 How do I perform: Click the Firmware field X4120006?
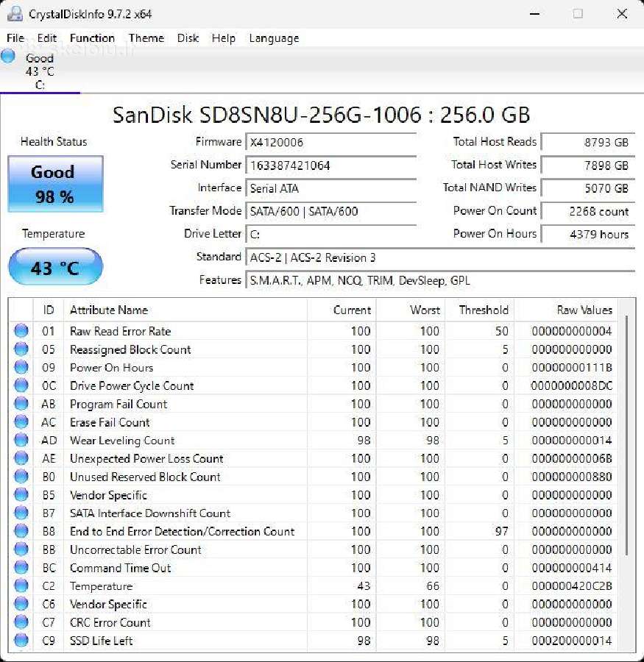(x=331, y=142)
